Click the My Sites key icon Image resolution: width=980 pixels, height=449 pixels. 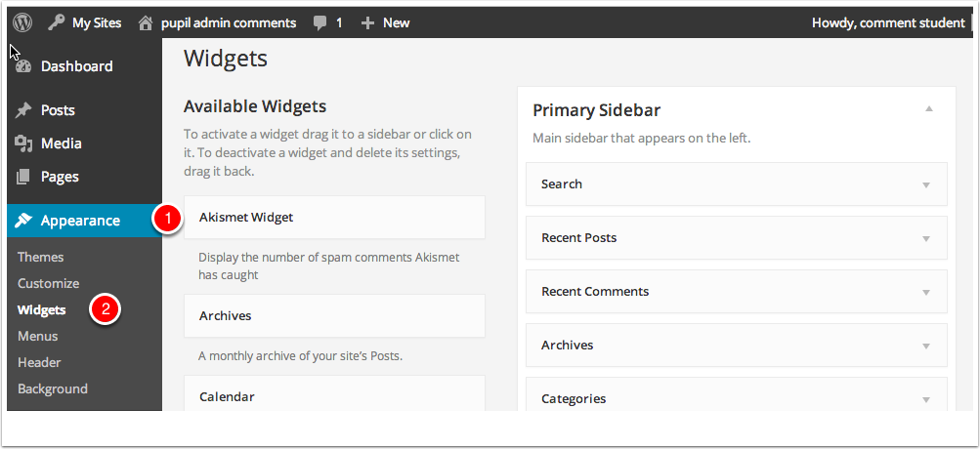coord(57,22)
